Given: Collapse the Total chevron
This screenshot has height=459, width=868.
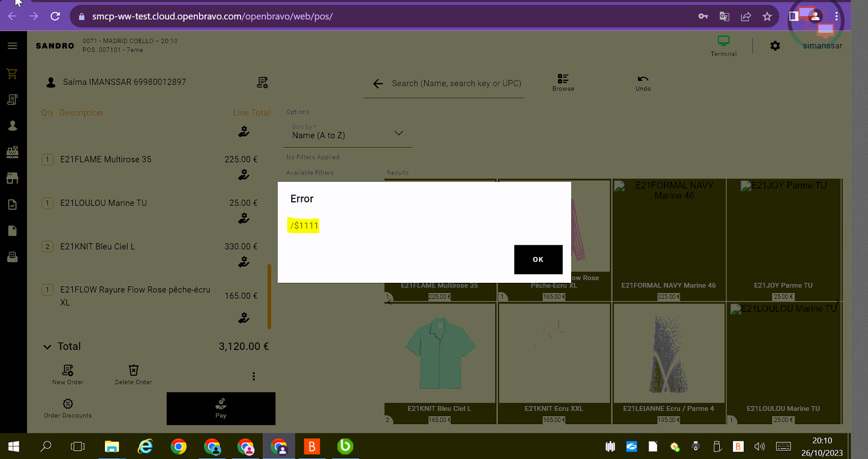Looking at the screenshot, I should [47, 347].
